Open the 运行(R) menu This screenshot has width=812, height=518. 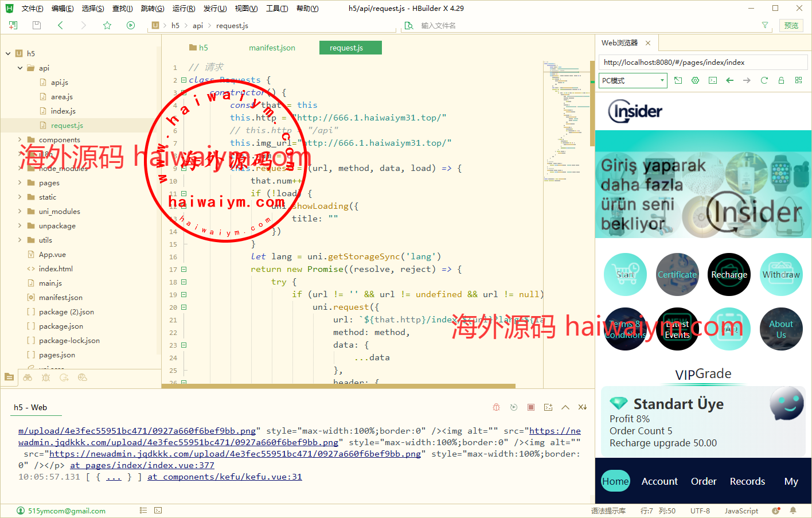[184, 8]
